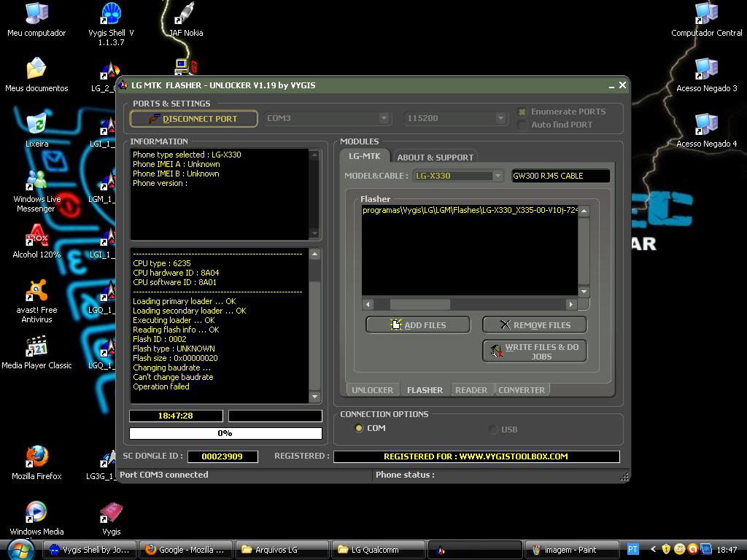747x560 pixels.
Task: Select the flash file path entry
Action: point(471,210)
